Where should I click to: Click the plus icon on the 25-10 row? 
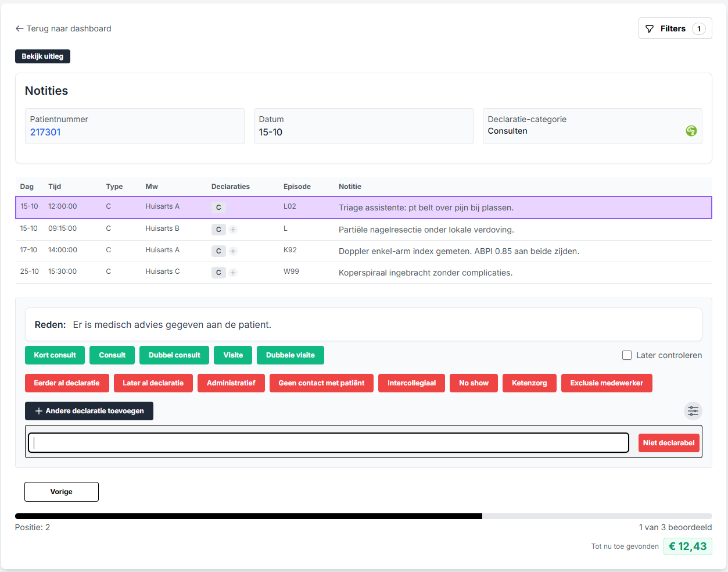(x=233, y=272)
